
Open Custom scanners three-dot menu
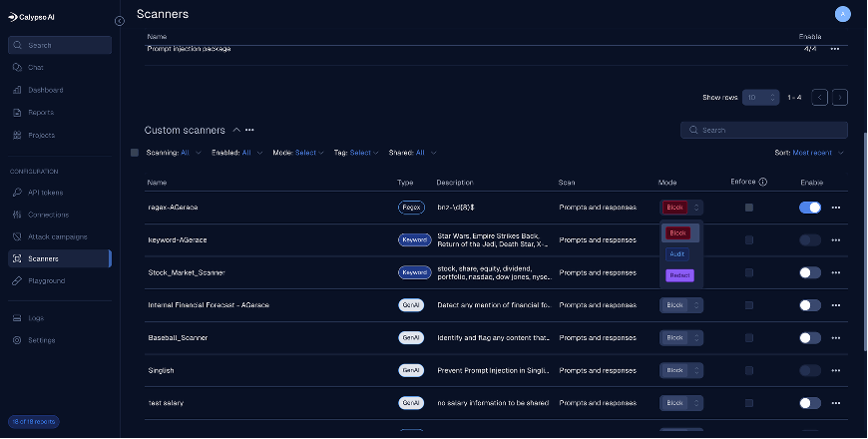pyautogui.click(x=249, y=130)
